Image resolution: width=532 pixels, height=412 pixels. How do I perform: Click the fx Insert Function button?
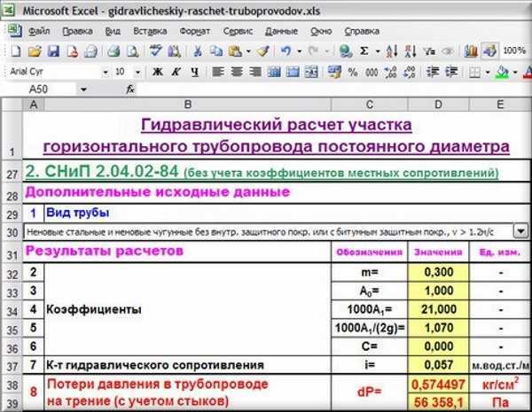click(130, 89)
